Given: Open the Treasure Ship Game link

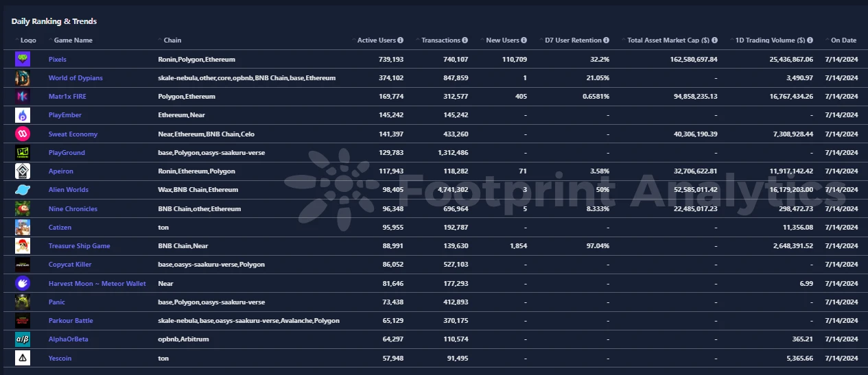Looking at the screenshot, I should pyautogui.click(x=79, y=246).
